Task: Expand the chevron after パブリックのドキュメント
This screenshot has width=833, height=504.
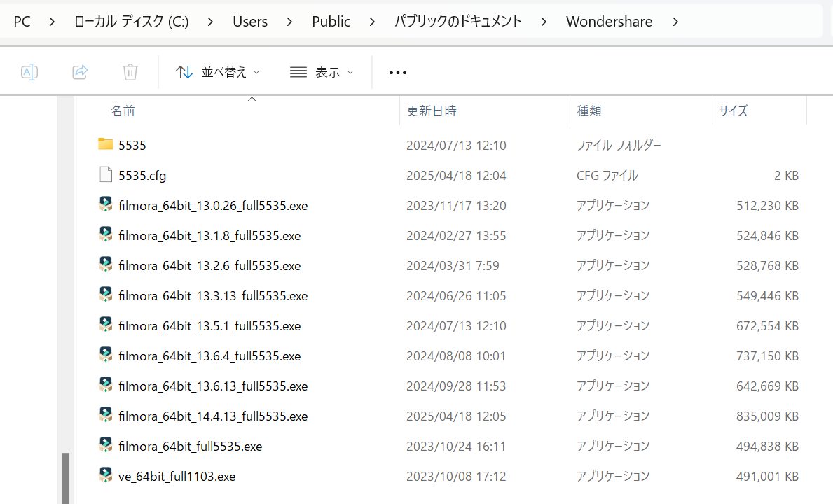Action: tap(544, 22)
